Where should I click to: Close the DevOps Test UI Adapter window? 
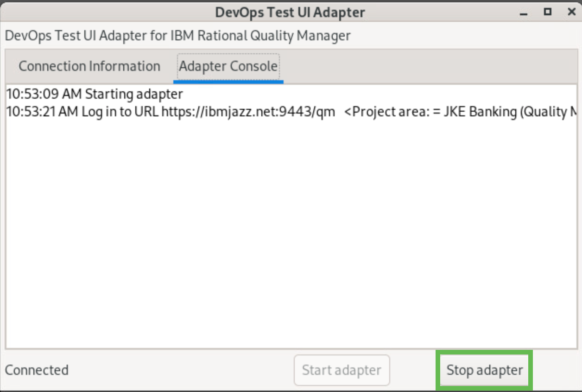click(x=572, y=12)
